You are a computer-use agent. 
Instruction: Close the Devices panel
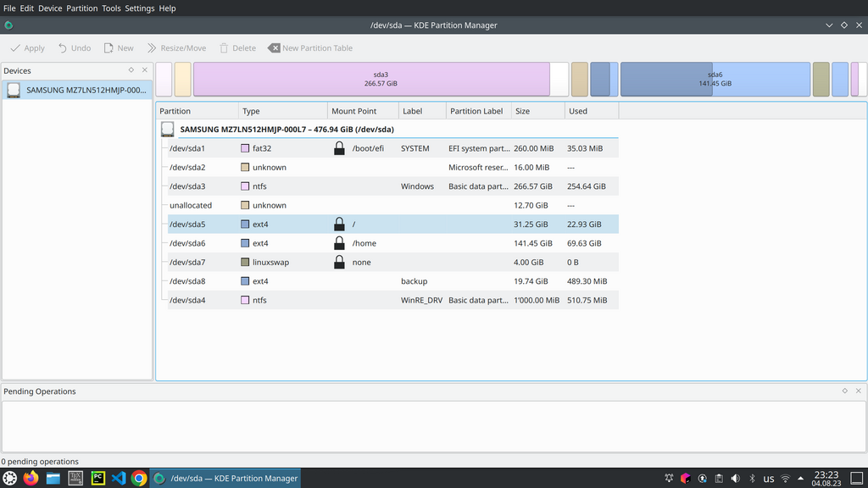(x=145, y=70)
